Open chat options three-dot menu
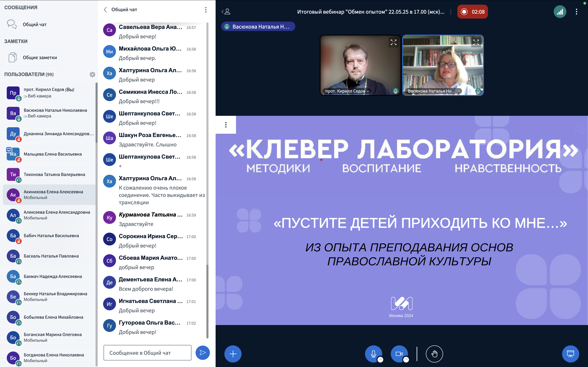Image resolution: width=588 pixels, height=367 pixels. coord(206,10)
